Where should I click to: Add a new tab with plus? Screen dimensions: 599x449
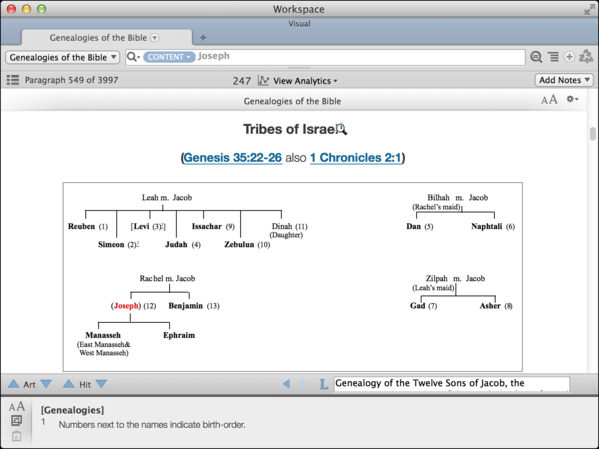click(203, 37)
